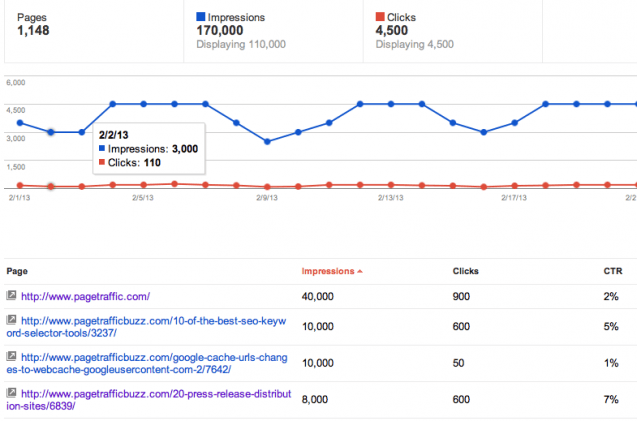The width and height of the screenshot is (637, 421).
Task: Click icon beside google-cache-urls row
Action: [11, 355]
